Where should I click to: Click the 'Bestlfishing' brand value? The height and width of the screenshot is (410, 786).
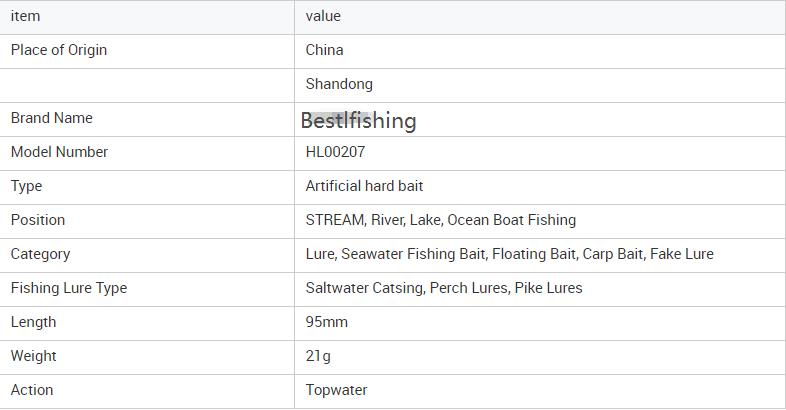point(358,121)
